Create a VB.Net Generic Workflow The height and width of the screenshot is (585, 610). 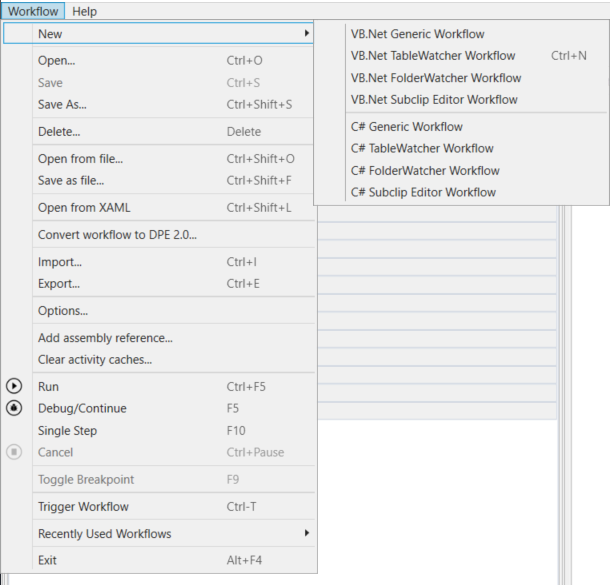418,34
